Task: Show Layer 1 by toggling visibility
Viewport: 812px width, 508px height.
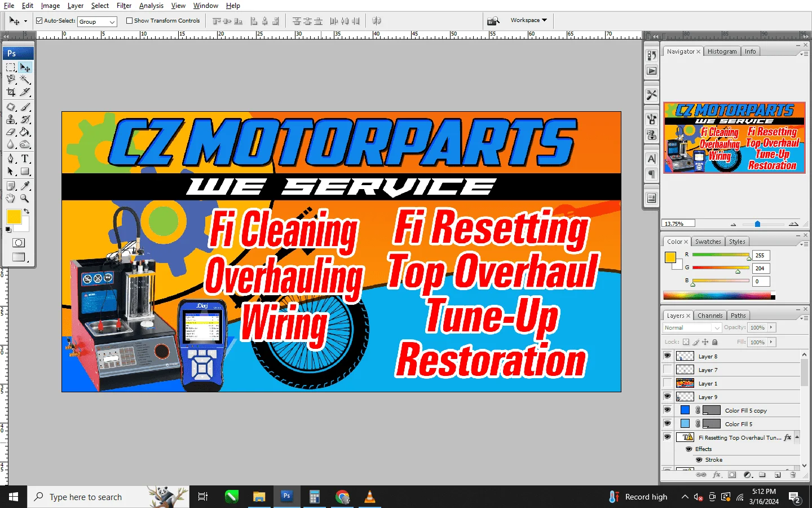Action: 668,383
